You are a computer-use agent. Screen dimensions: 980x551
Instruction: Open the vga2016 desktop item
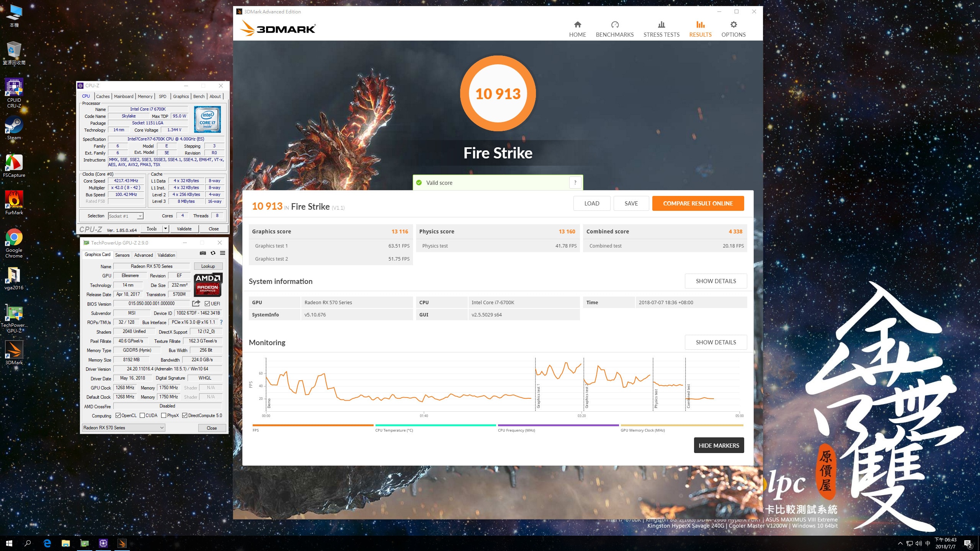click(x=14, y=278)
